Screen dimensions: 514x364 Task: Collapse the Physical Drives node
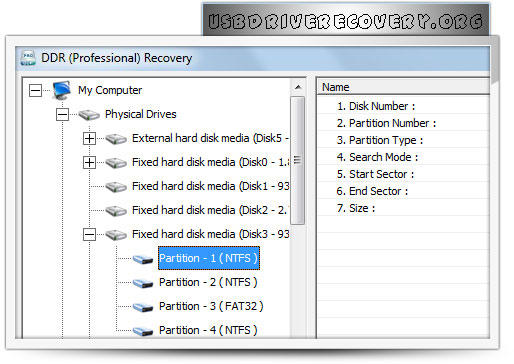[x=62, y=115]
